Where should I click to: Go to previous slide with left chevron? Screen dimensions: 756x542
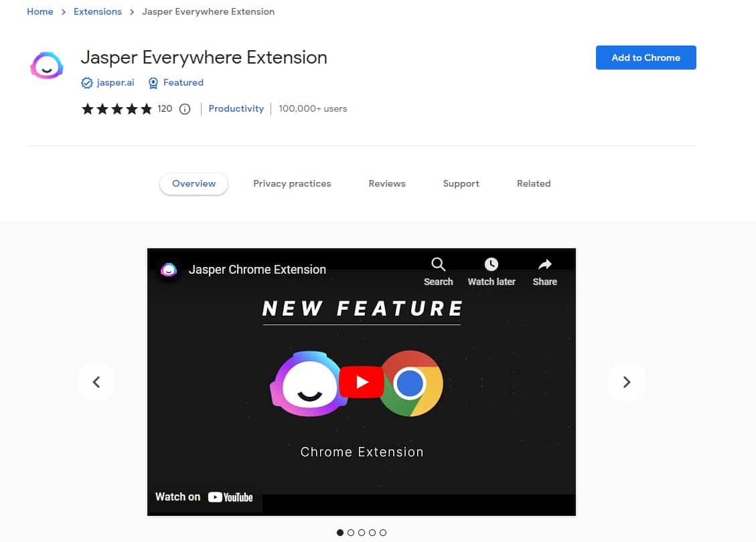[96, 382]
